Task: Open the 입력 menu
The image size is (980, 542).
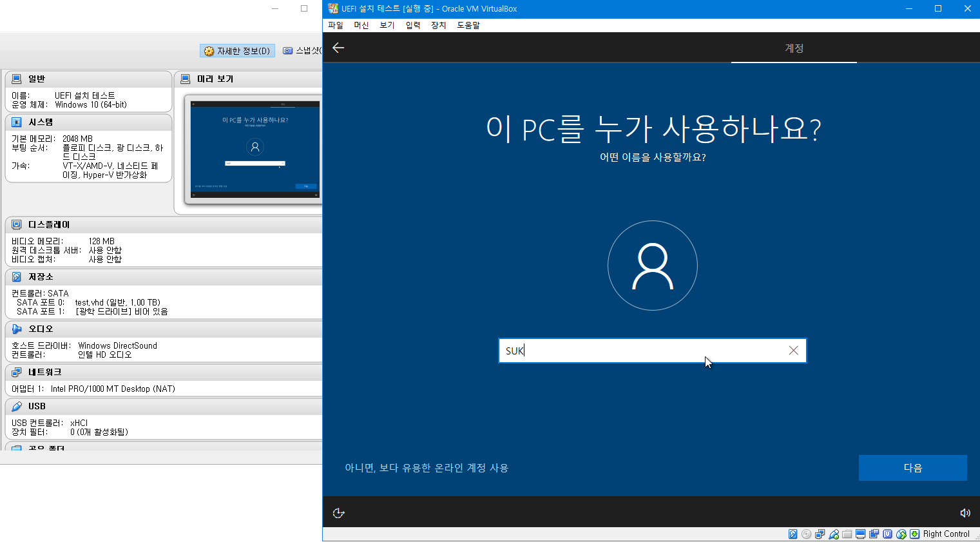Action: (413, 25)
